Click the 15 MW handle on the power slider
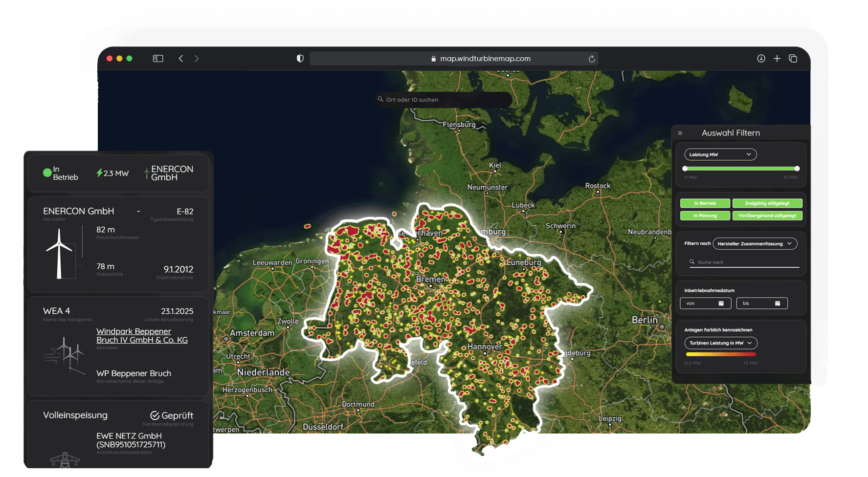Viewport: 868px width, 477px height. coord(797,168)
